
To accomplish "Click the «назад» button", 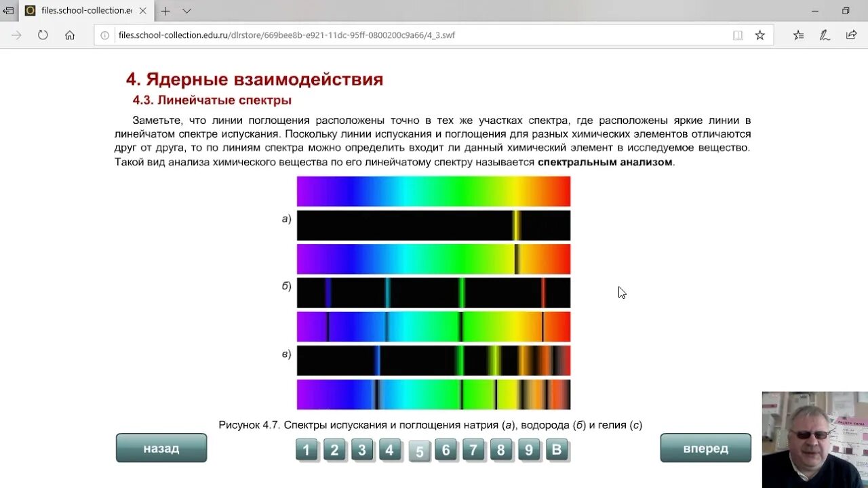I will (161, 448).
